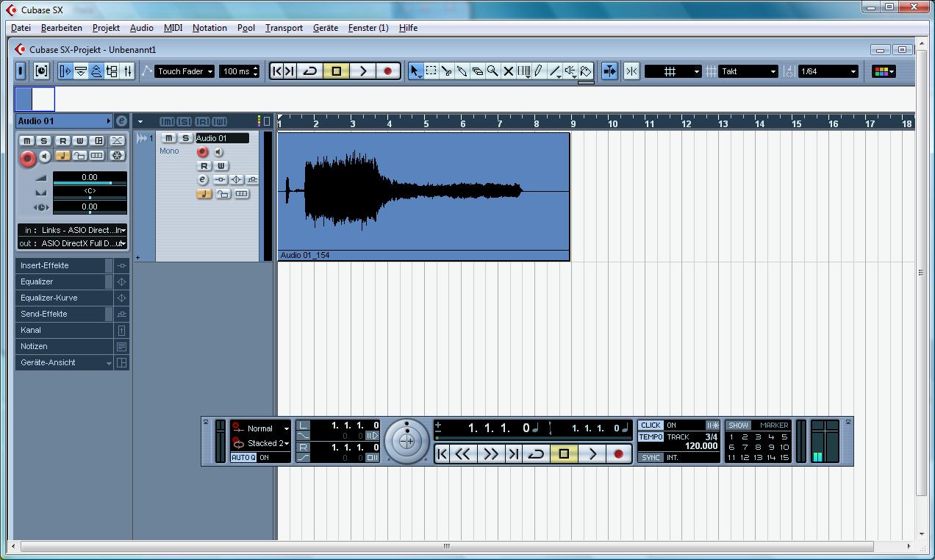Select the Split scissors tool
Screen dimensions: 935x560
pyautogui.click(x=446, y=71)
